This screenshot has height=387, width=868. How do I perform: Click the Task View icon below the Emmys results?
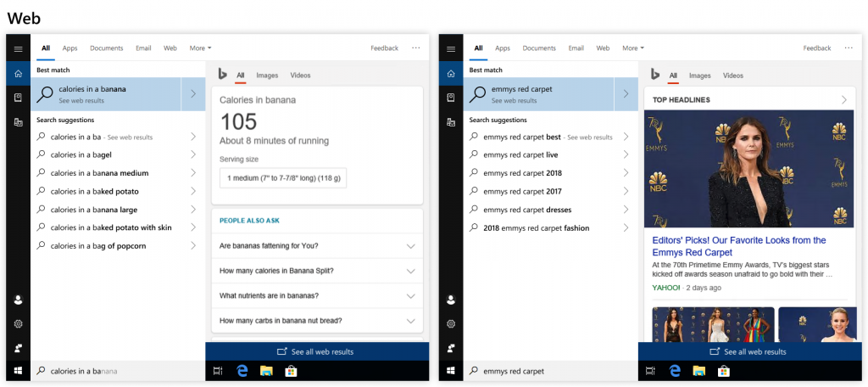coord(651,371)
